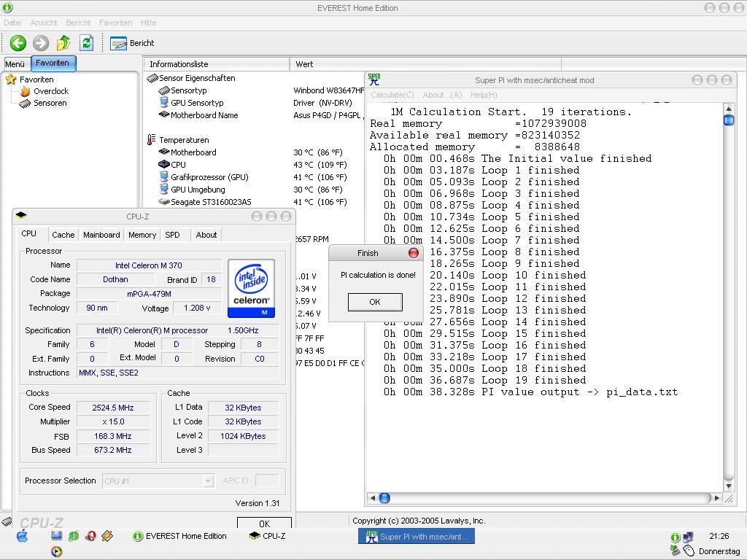Open Overclock favorite in tree
747x560 pixels.
[x=44, y=91]
